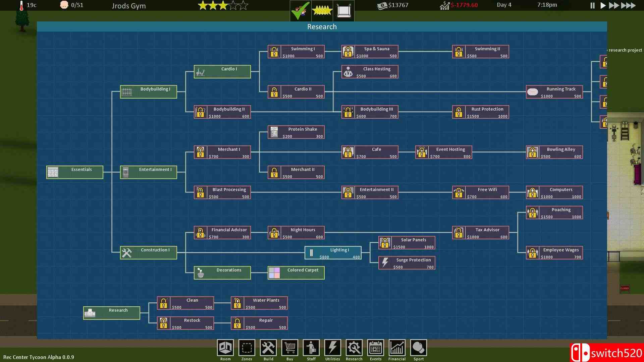Select double speed playback
The height and width of the screenshot is (362, 644).
pyautogui.click(x=614, y=5)
